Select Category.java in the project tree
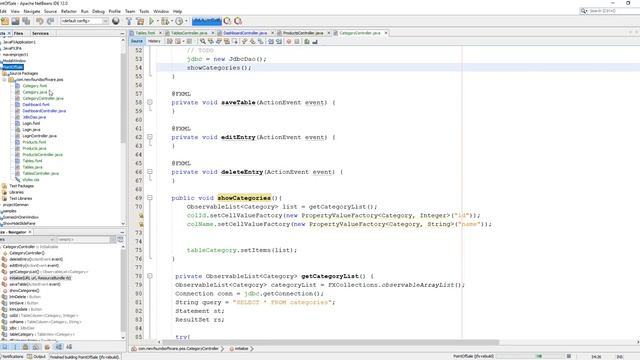 [x=35, y=92]
